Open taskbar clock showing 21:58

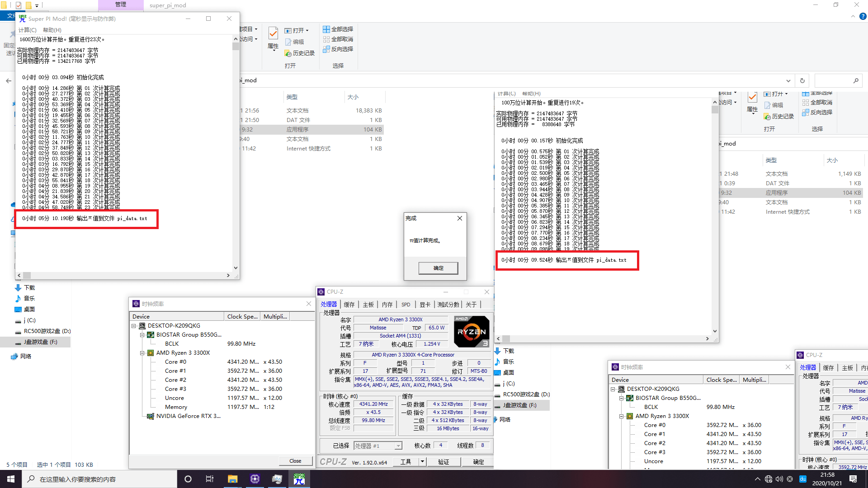coord(827,479)
